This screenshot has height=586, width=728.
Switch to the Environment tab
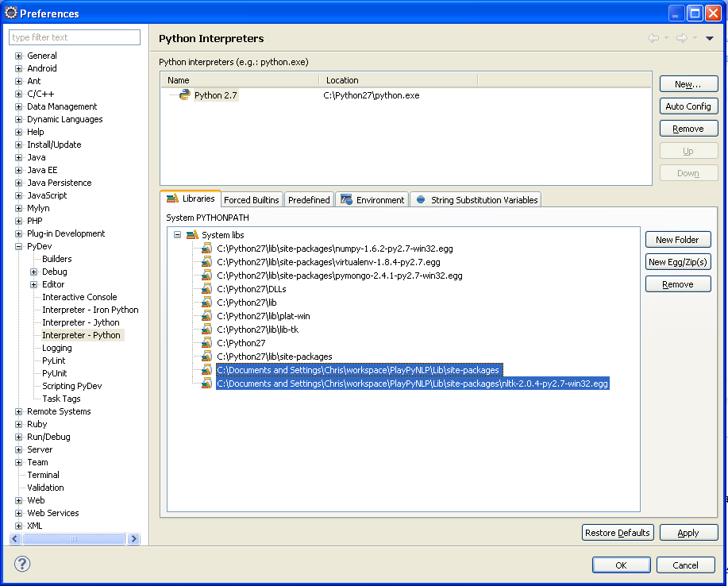click(372, 199)
